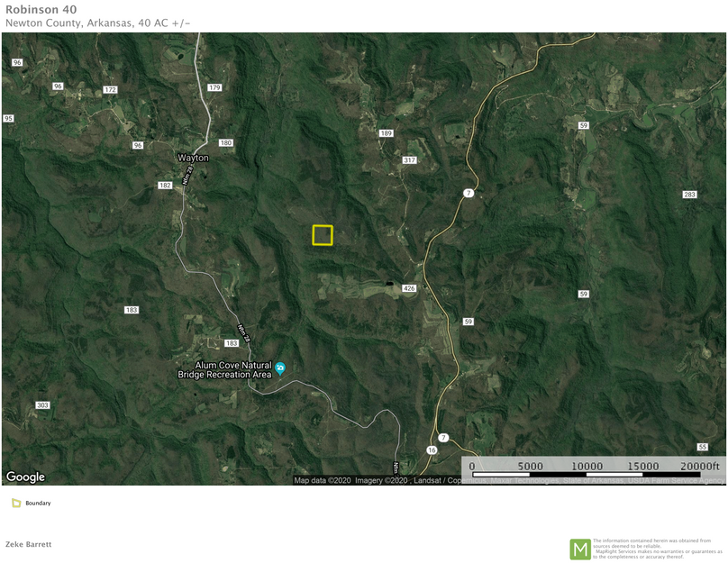728x563 pixels.
Task: Click the Highway 317 route shield
Action: [409, 159]
